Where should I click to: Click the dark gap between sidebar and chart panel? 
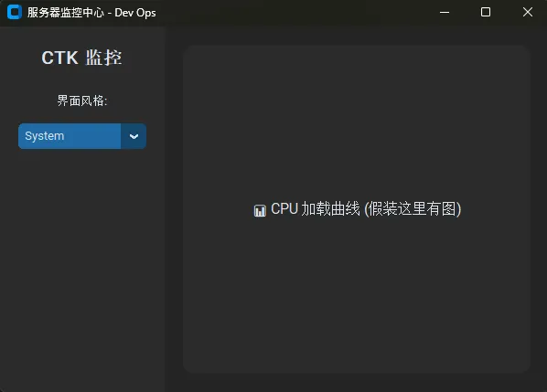[x=174, y=209]
